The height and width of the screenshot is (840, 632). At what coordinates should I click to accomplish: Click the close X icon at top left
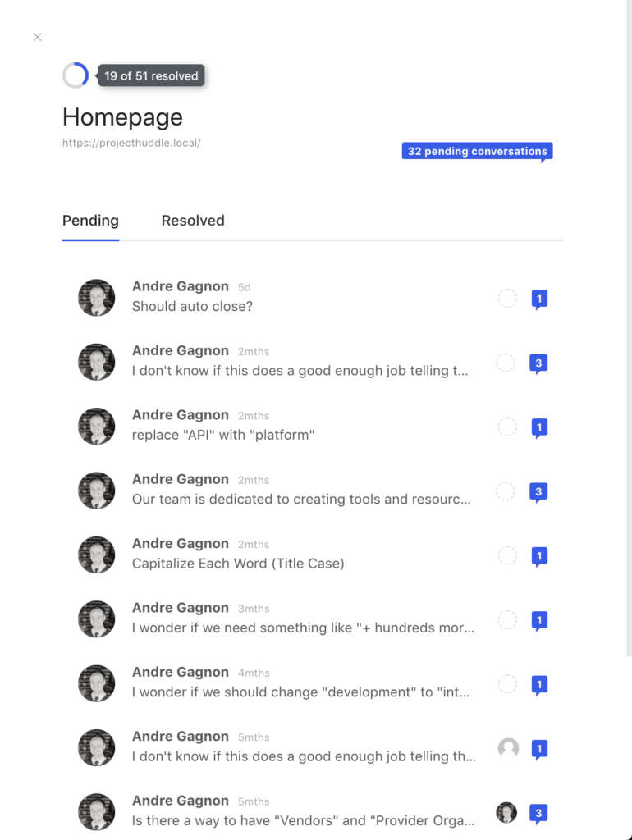(x=37, y=37)
